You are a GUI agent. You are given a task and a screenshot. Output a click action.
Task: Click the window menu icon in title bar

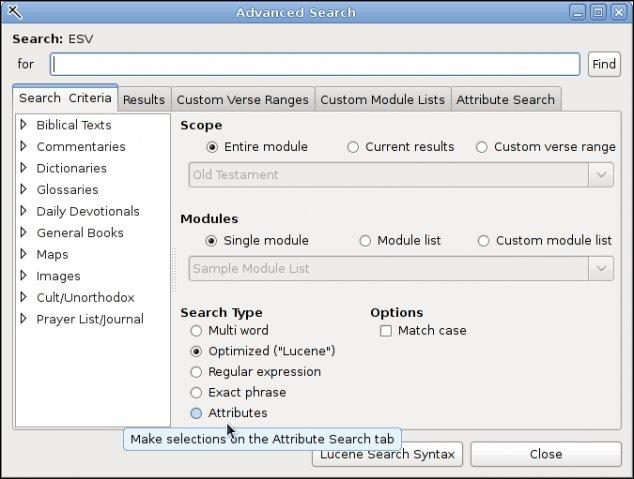tap(14, 12)
